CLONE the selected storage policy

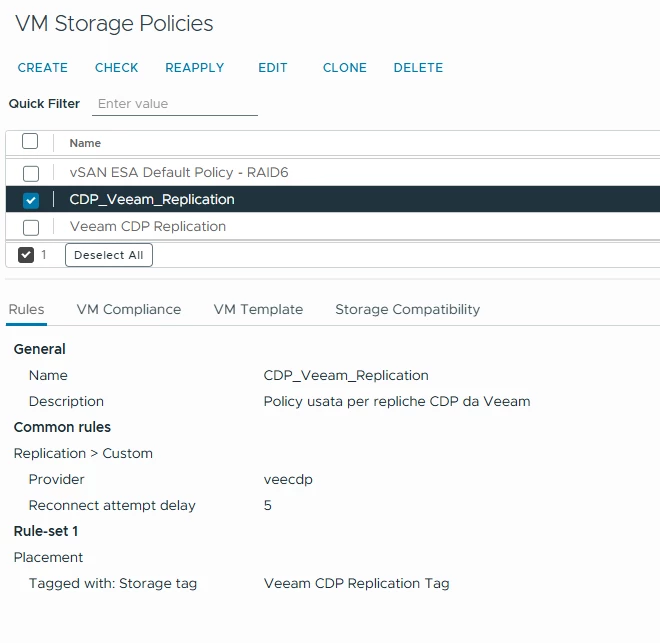pos(345,68)
